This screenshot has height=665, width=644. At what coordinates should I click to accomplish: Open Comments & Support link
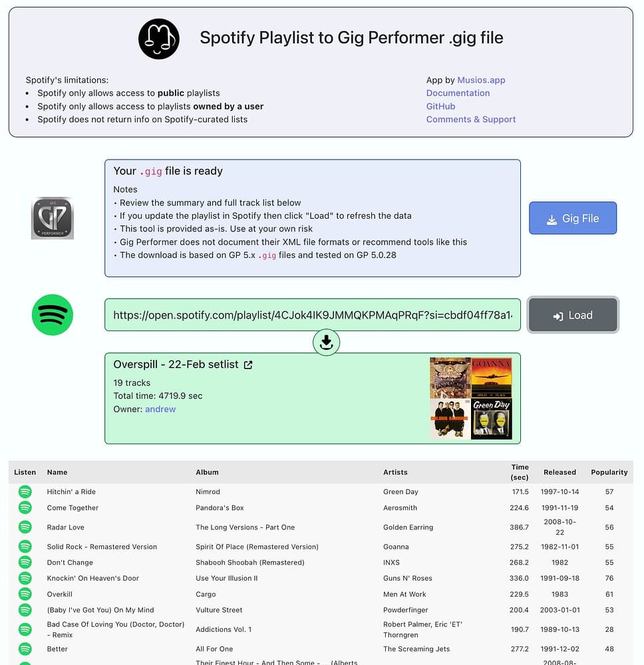[x=471, y=120]
